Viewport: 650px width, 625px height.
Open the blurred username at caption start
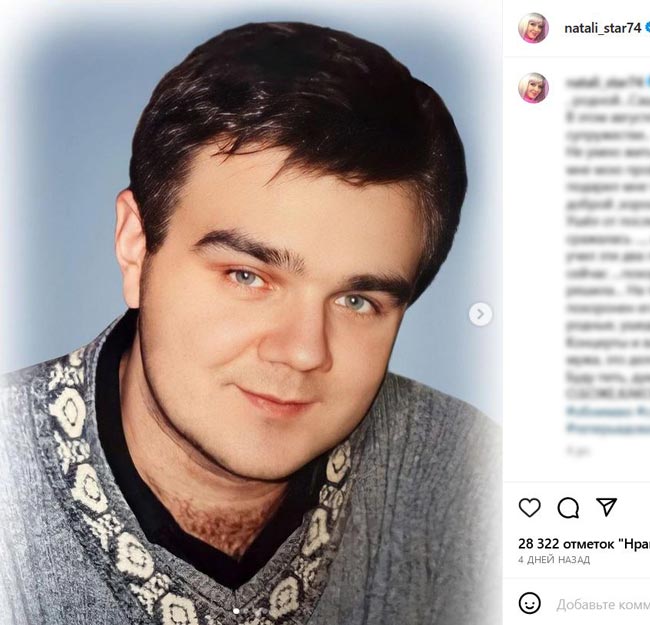click(x=603, y=83)
